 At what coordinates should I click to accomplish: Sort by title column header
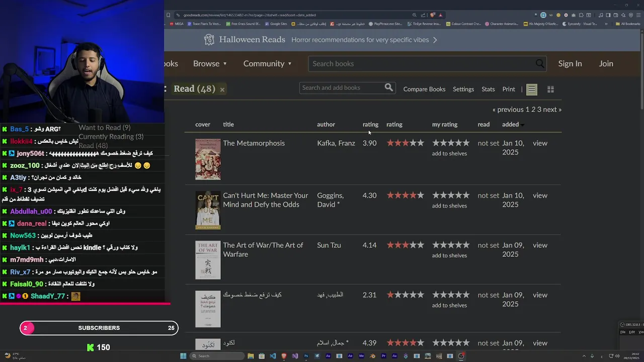(x=228, y=124)
